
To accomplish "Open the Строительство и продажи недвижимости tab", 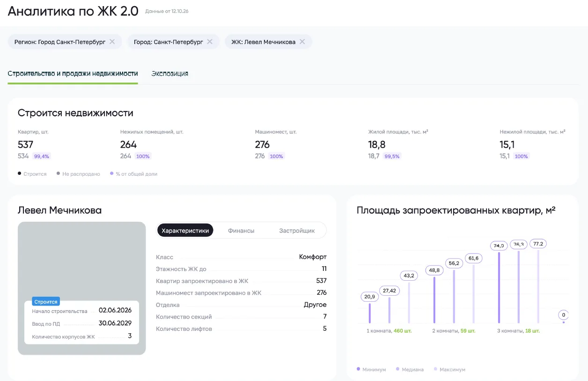I will (x=73, y=74).
